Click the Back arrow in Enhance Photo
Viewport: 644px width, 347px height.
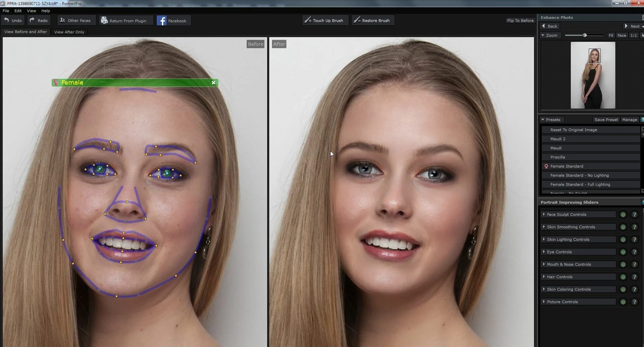pos(543,26)
